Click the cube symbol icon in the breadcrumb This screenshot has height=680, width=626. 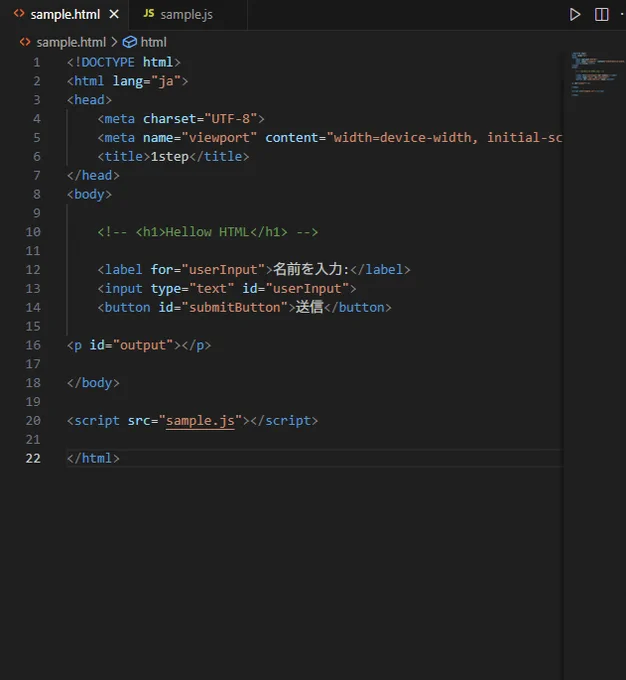[130, 42]
